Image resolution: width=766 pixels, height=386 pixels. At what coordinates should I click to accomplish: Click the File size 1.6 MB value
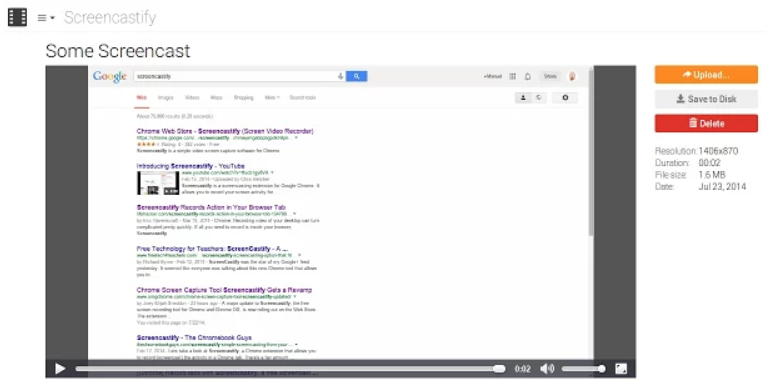pos(712,175)
